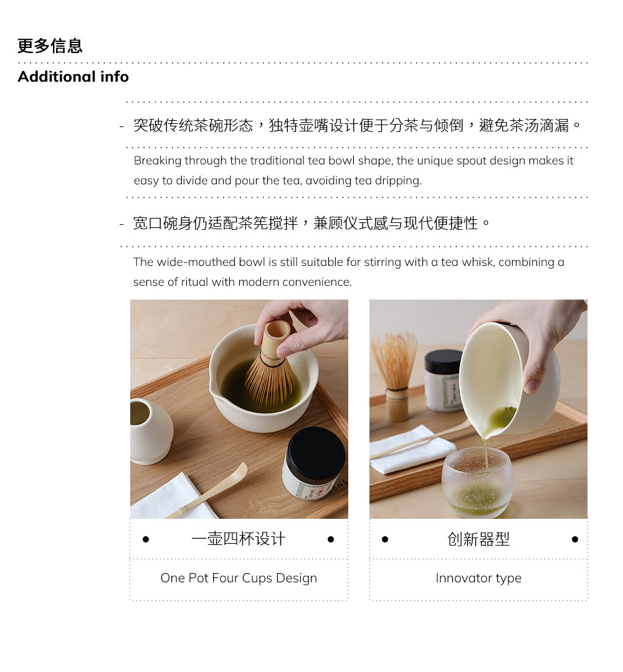The image size is (623, 672).
Task: Click the bamboo whisk in right photo
Action: pyautogui.click(x=395, y=376)
